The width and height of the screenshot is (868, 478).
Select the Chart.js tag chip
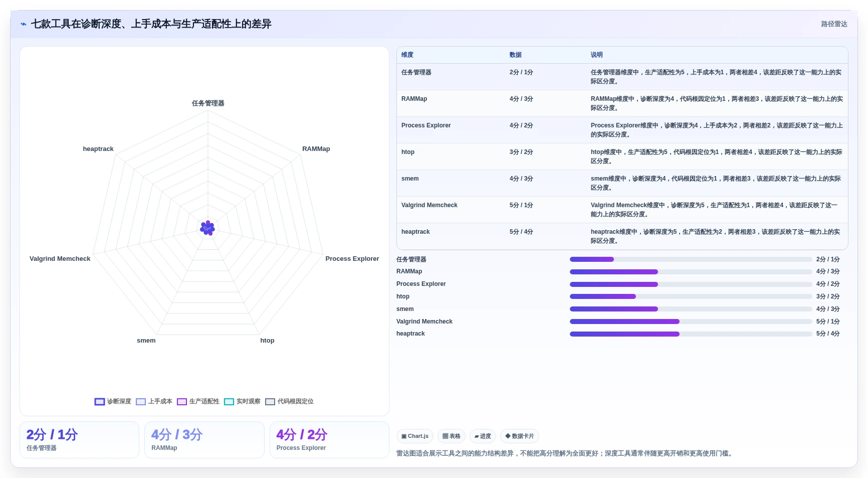tap(415, 436)
